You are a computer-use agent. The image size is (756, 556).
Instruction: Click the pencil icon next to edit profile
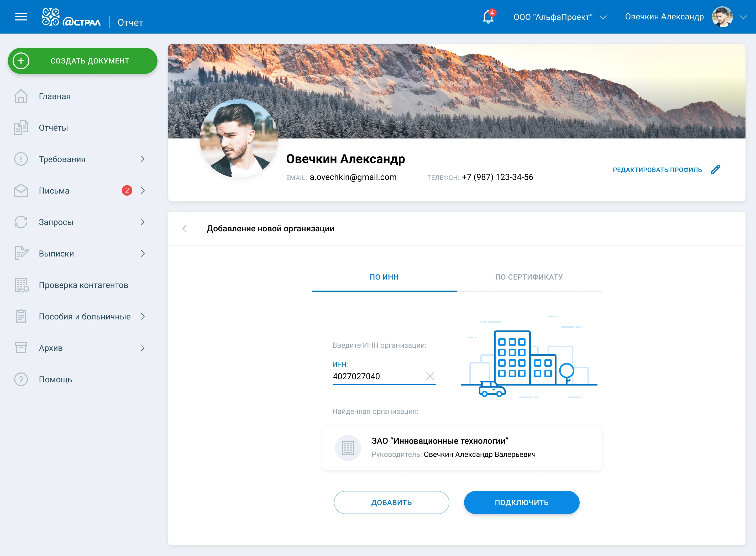click(x=716, y=169)
